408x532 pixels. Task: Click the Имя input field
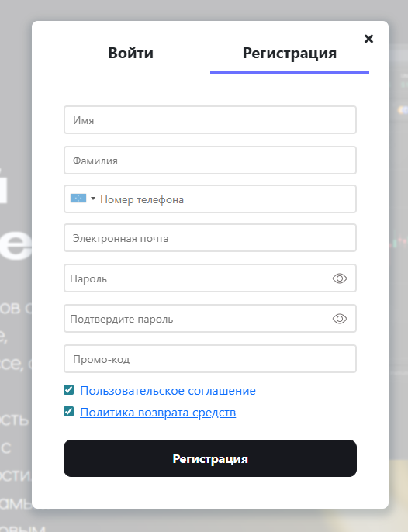click(210, 120)
